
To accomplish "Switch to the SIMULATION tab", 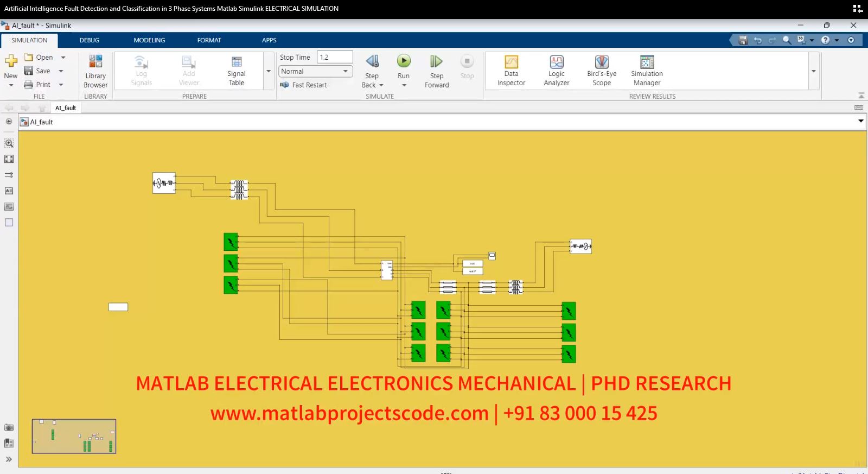I will tap(29, 40).
